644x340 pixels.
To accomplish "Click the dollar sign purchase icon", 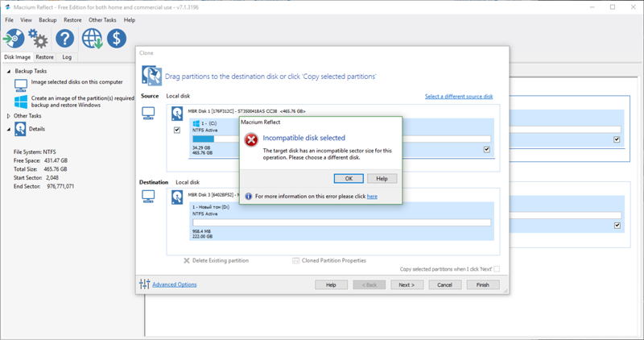I will point(117,39).
